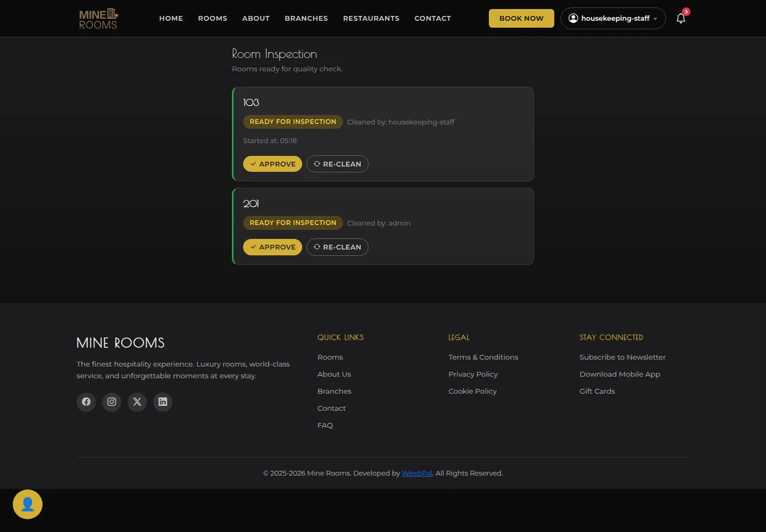The height and width of the screenshot is (532, 766).
Task: Approve room 103 inspection
Action: [x=272, y=164]
